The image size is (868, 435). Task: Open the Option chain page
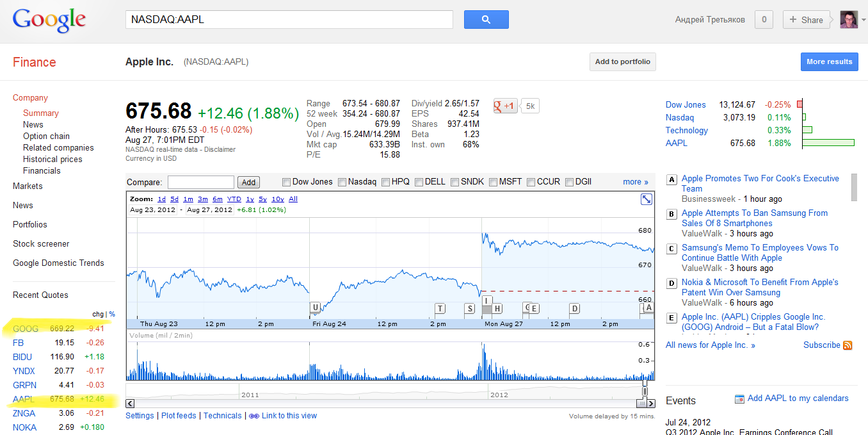(x=46, y=136)
